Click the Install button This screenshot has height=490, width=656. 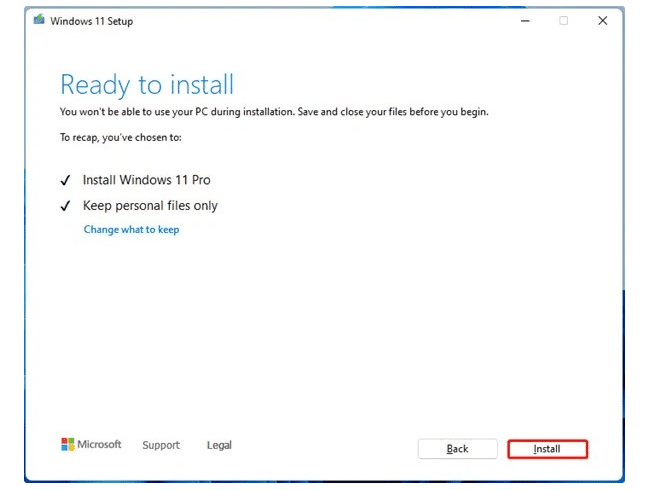click(x=547, y=449)
